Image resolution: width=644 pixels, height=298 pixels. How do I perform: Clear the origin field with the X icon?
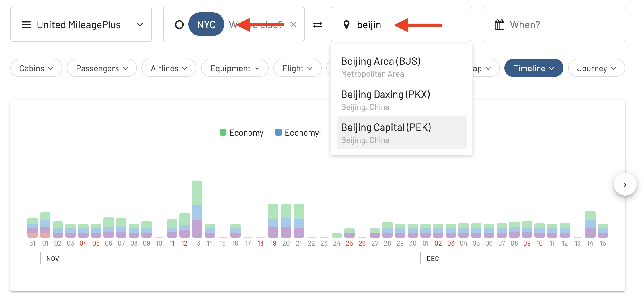point(293,25)
